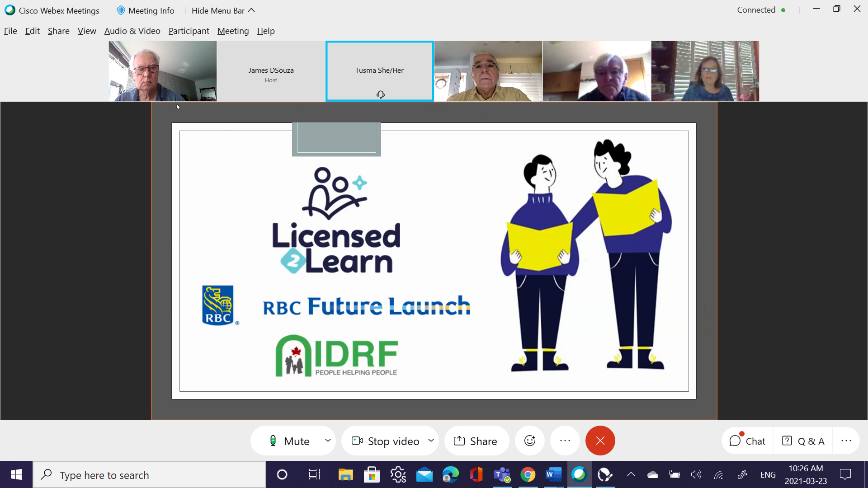Select Tusma She/Her participant tile

coord(379,71)
